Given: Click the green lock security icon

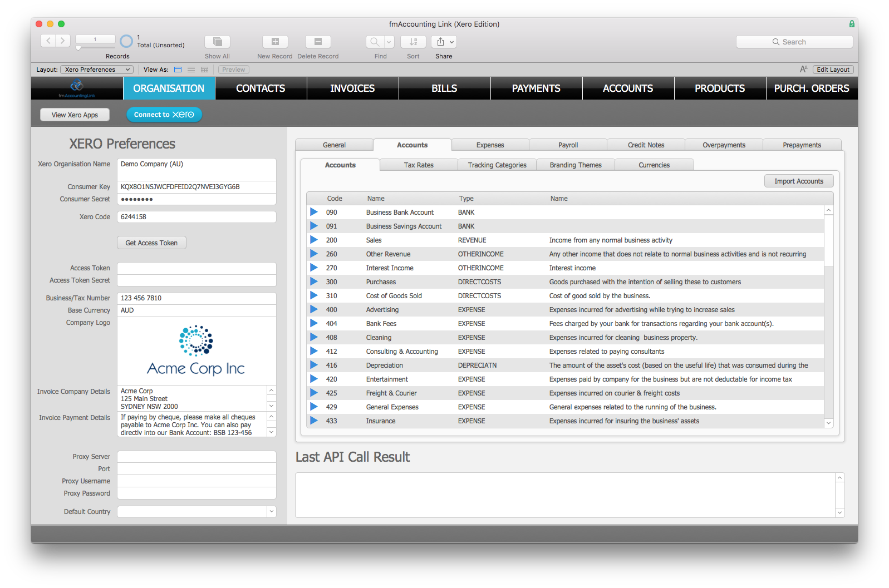Looking at the screenshot, I should click(x=852, y=24).
